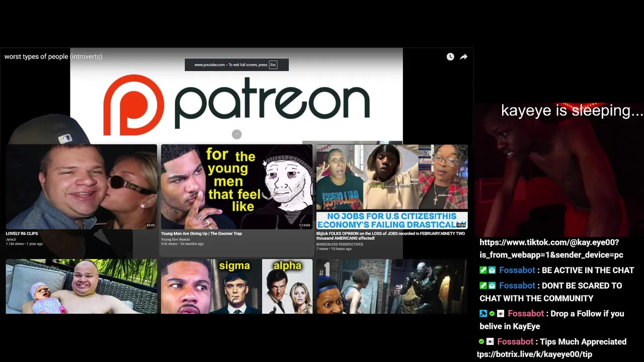
Task: Click the 'Bl@ck FOLKS OPINION' video title
Action: (x=390, y=236)
